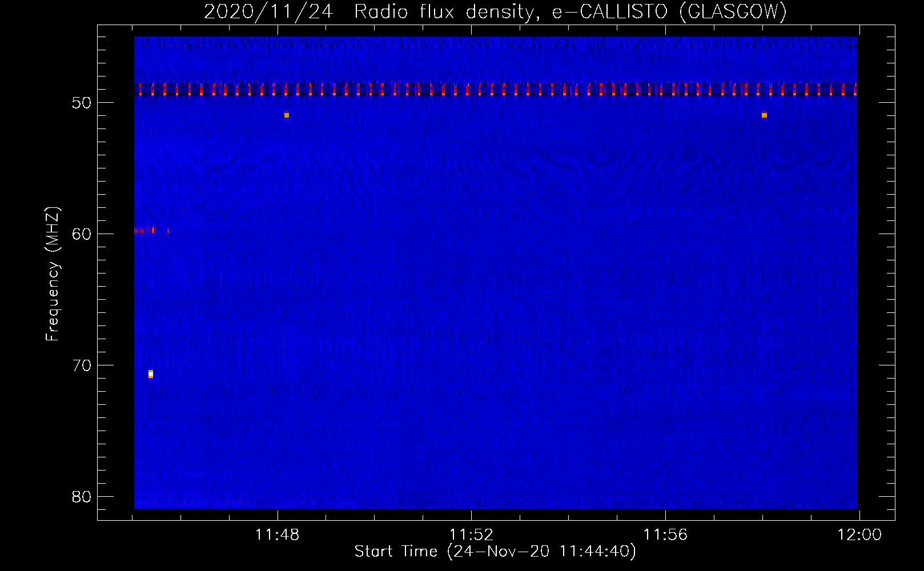
Task: Click the bright burst spot near 71 MHz
Action: point(151,374)
